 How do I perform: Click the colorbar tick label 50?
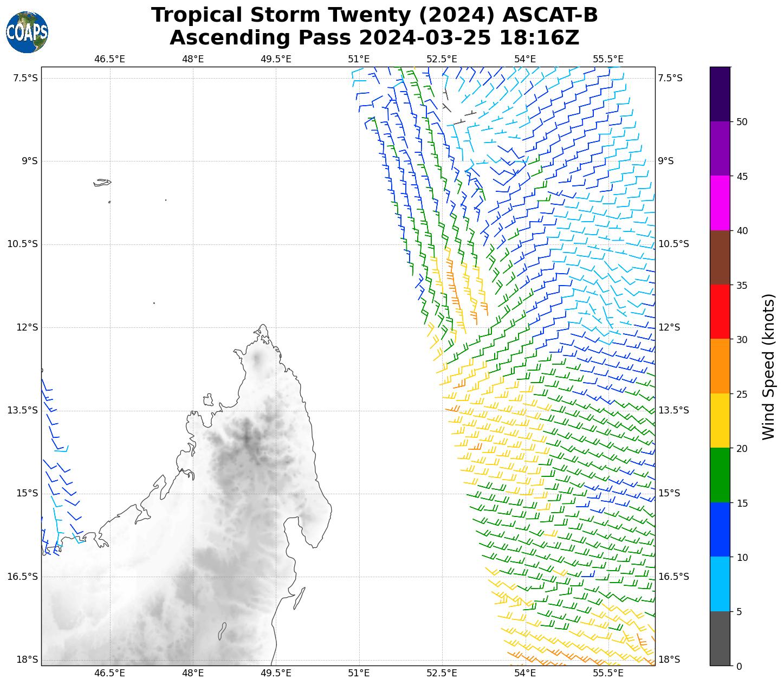pos(742,122)
